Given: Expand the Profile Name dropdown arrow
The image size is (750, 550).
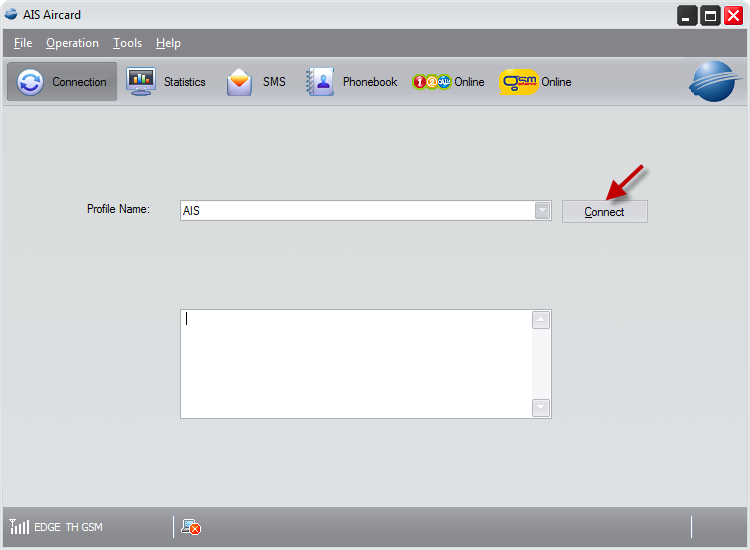Looking at the screenshot, I should [542, 210].
